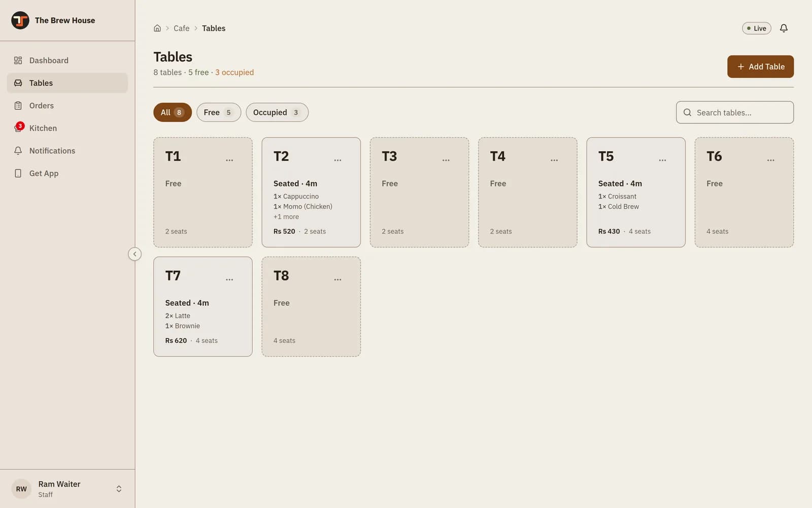Click Get App phone icon
This screenshot has height=508, width=812.
tap(18, 173)
